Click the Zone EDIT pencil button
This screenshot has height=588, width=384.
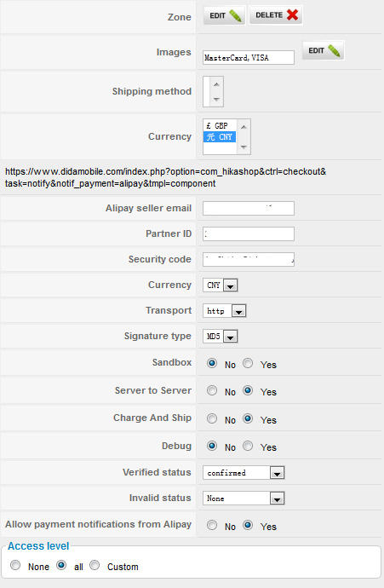click(225, 15)
